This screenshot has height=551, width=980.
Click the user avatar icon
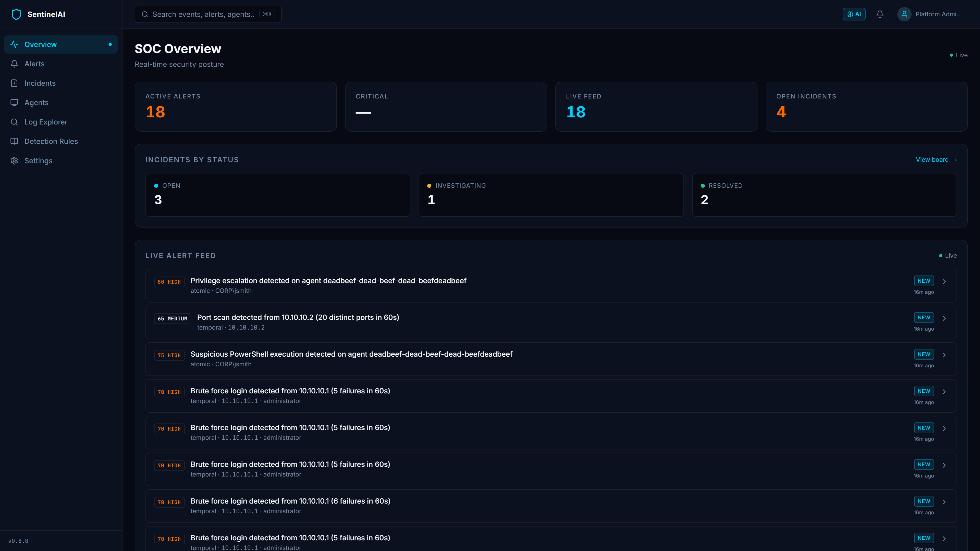[x=904, y=14]
